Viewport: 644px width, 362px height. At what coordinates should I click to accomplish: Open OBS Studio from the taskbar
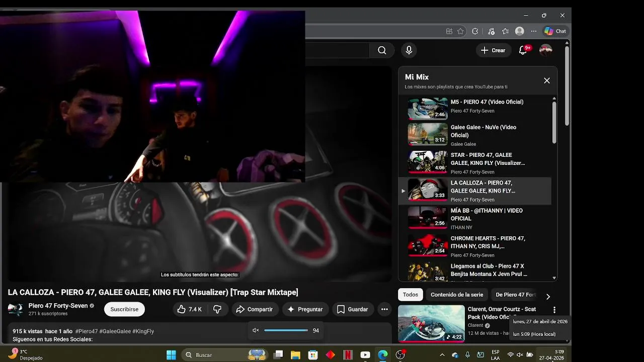400,355
